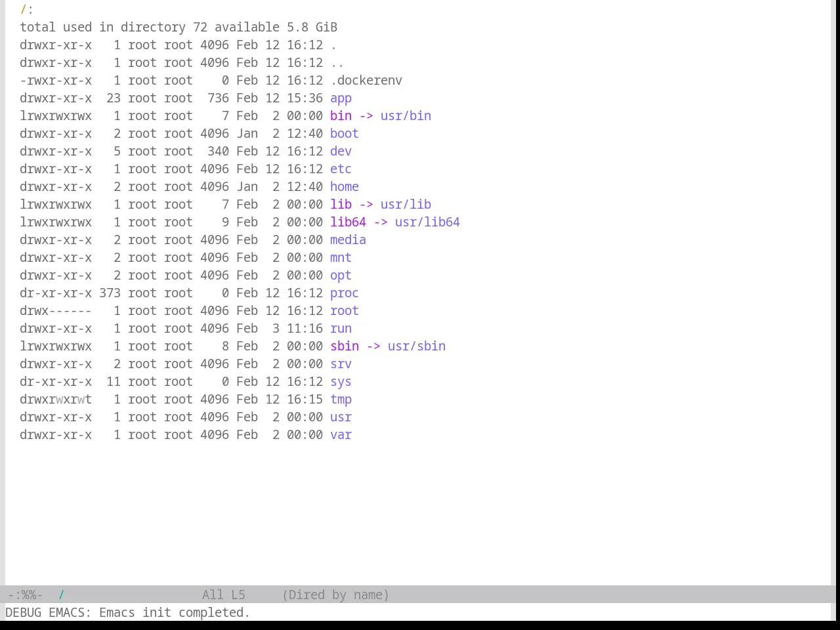The width and height of the screenshot is (840, 630).
Task: Open the parent directory '..' entry
Action: pyautogui.click(x=337, y=63)
